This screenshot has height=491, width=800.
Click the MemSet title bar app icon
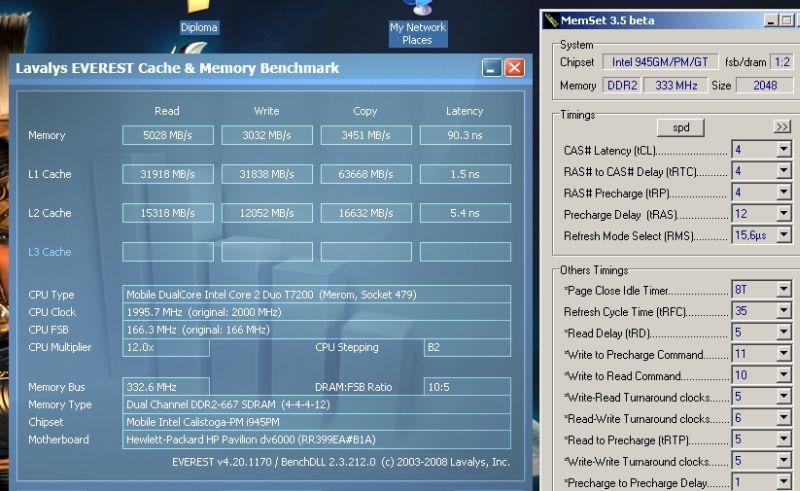click(551, 20)
